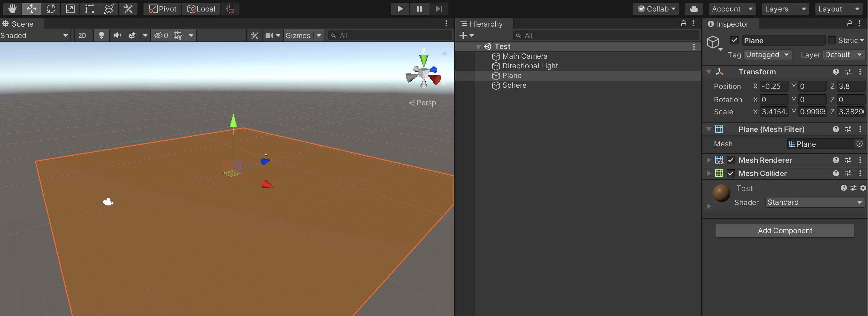Click Add Component button

[785, 231]
